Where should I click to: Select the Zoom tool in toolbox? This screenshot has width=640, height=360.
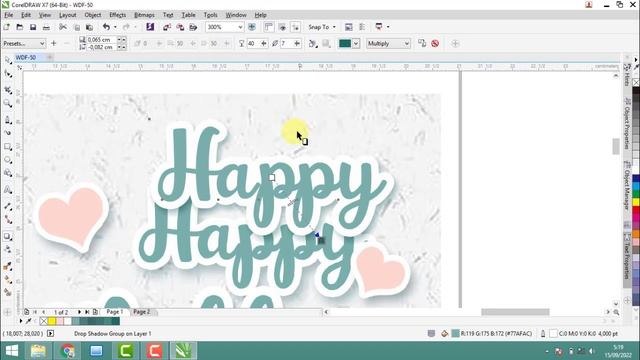click(x=7, y=103)
